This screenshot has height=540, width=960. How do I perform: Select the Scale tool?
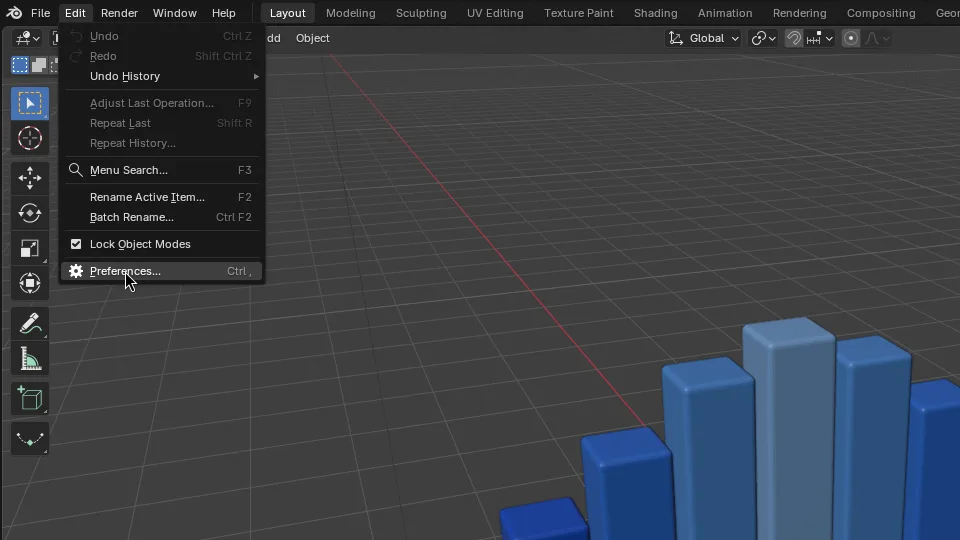[29, 248]
